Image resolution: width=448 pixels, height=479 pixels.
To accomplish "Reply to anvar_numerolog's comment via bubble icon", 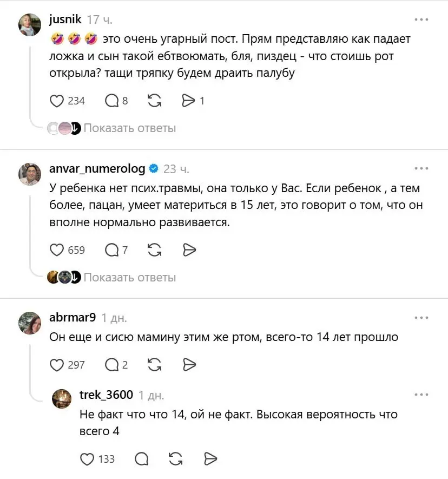I will [x=112, y=250].
